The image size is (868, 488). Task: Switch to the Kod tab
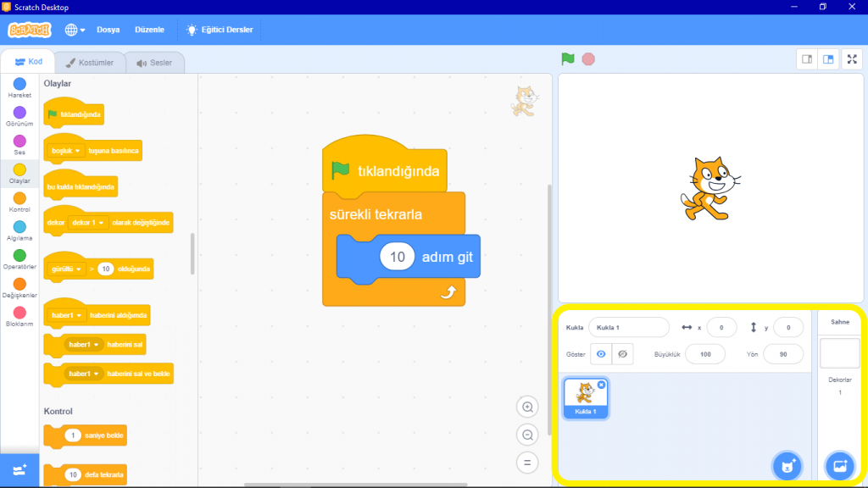(x=28, y=62)
